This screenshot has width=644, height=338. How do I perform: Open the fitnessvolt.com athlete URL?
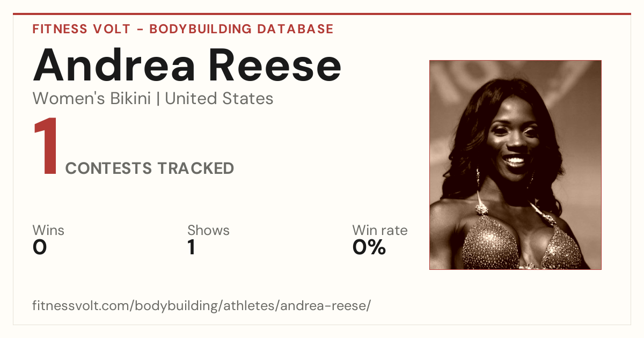[x=202, y=306]
